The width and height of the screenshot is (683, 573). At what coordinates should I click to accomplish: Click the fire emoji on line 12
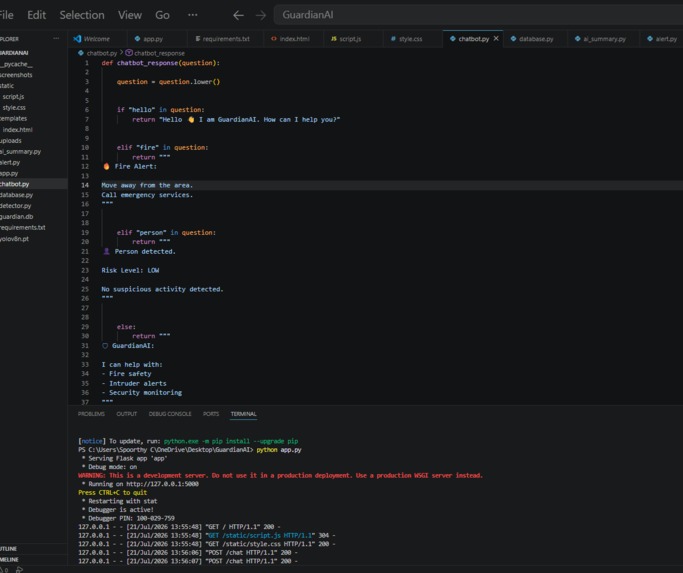coord(106,166)
